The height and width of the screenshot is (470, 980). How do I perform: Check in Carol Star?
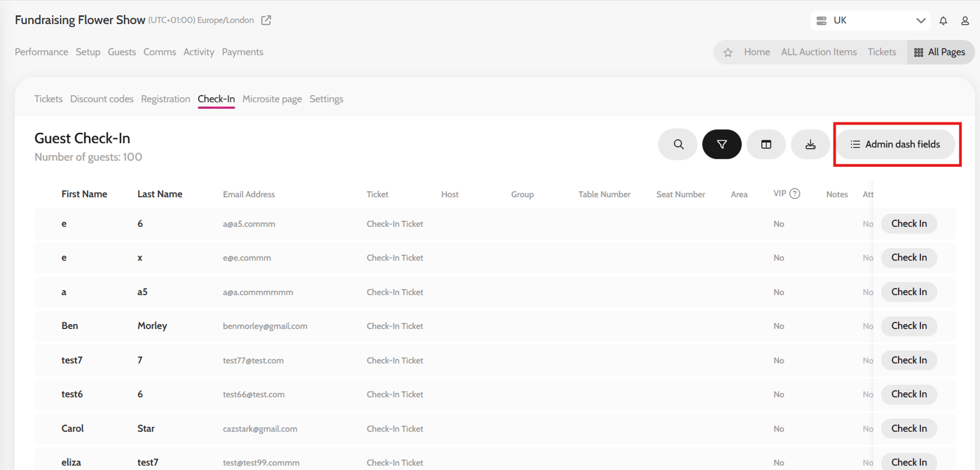(x=909, y=428)
